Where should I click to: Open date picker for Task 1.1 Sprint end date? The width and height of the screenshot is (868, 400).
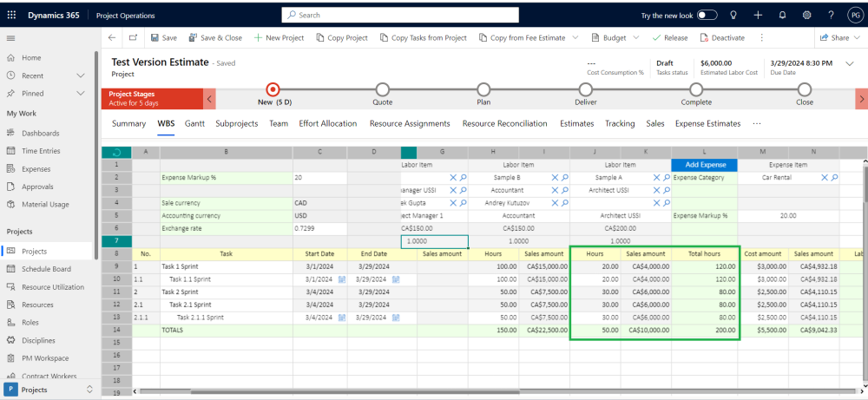click(396, 279)
